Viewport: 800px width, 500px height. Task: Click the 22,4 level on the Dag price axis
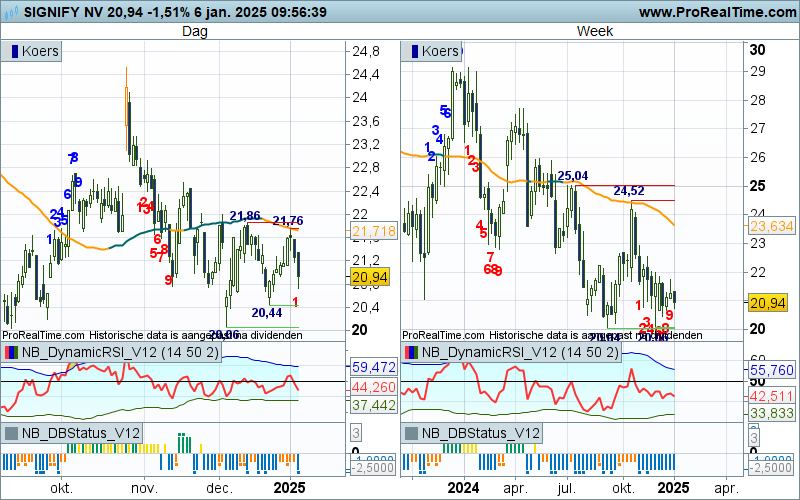[x=366, y=191]
